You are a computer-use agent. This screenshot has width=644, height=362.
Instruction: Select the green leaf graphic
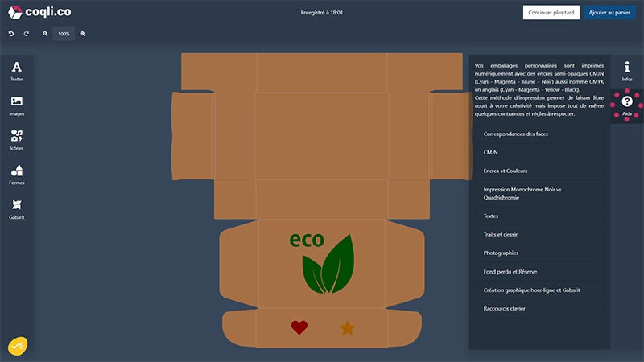click(328, 264)
